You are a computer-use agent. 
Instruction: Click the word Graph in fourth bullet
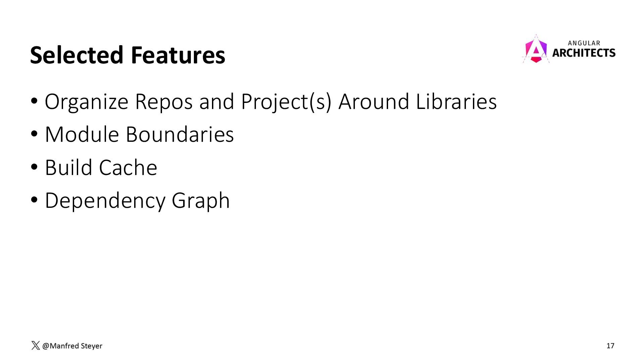[201, 201]
